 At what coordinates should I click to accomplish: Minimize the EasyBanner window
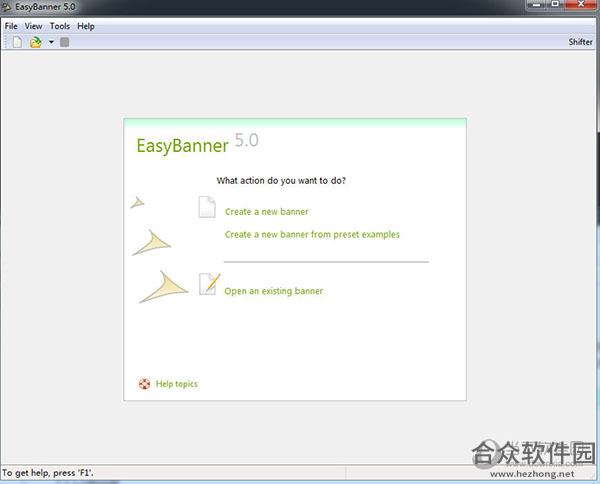tap(536, 5)
